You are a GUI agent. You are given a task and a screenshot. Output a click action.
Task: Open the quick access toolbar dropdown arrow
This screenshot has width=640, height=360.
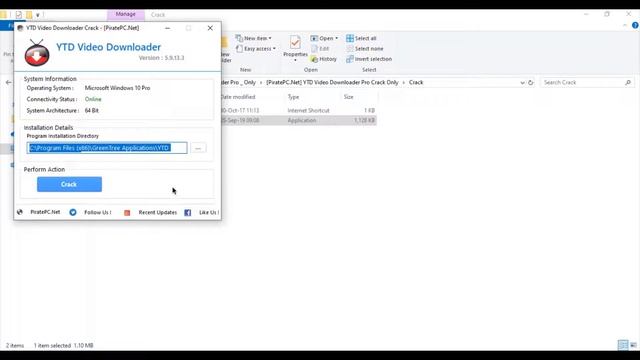point(38,15)
